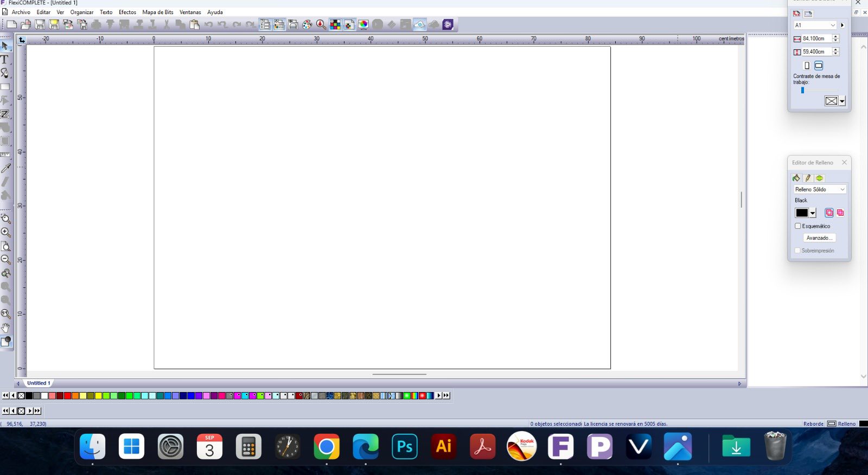Open the Archivo menu
The height and width of the screenshot is (475, 868).
tap(21, 12)
